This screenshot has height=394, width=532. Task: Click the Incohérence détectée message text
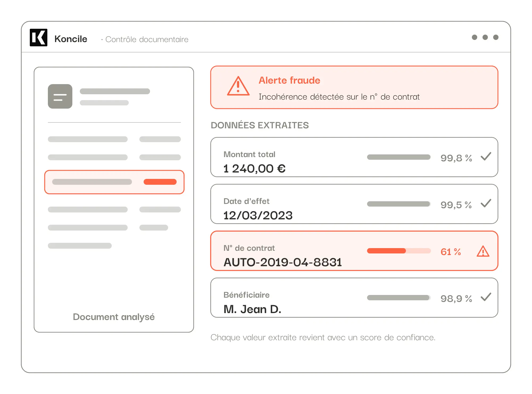pos(339,97)
